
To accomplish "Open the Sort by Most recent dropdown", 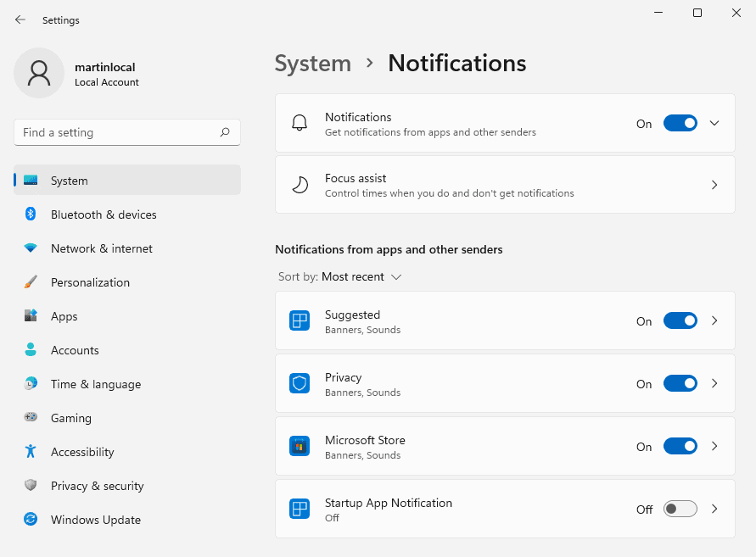I will [x=340, y=276].
